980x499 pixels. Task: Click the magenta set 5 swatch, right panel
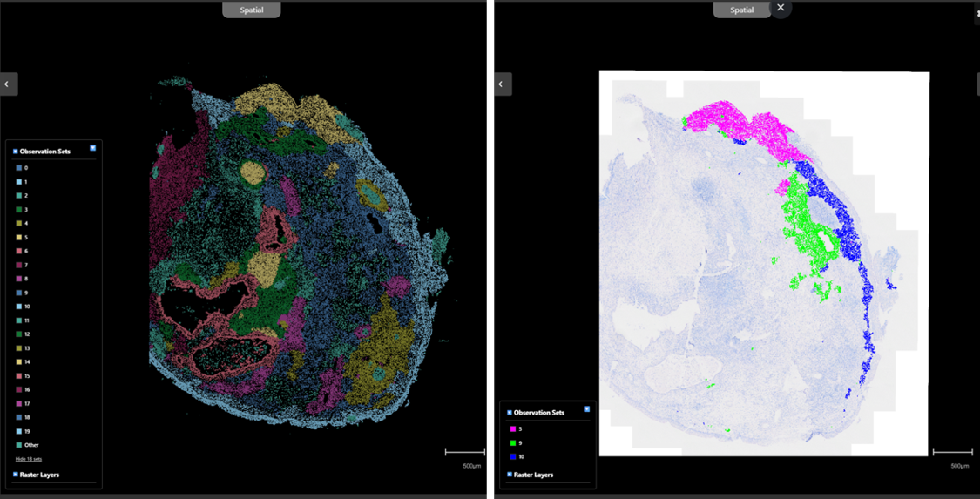pyautogui.click(x=512, y=429)
